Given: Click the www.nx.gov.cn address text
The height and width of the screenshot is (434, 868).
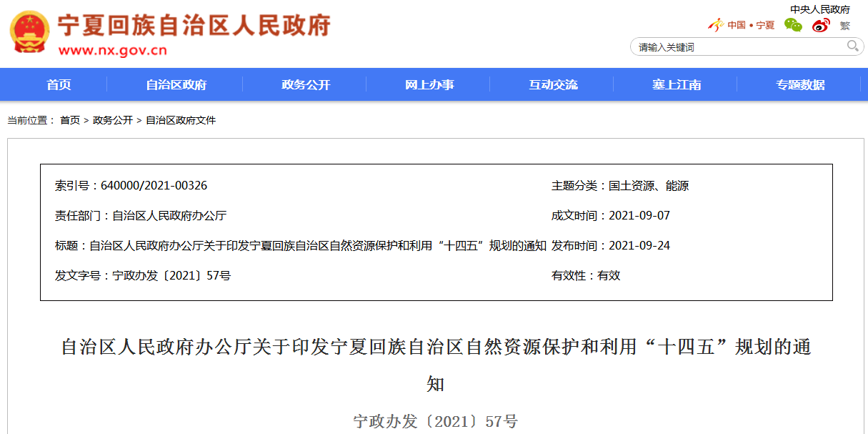Looking at the screenshot, I should [x=112, y=50].
